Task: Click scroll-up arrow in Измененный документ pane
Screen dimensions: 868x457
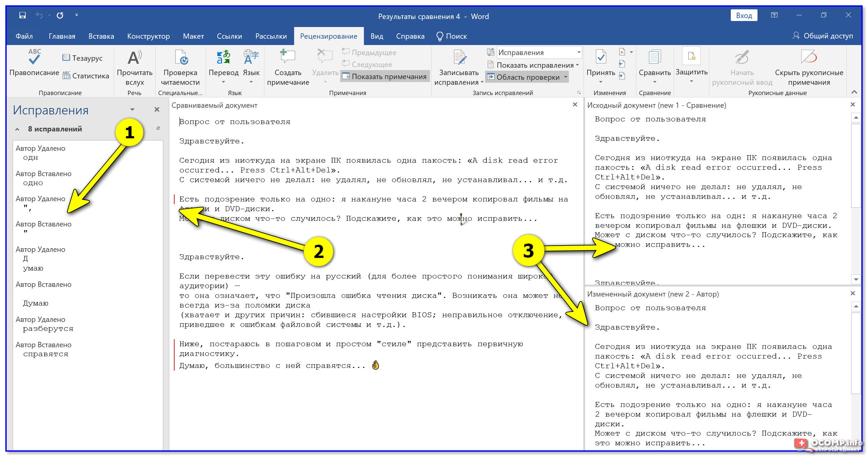Action: pyautogui.click(x=856, y=306)
